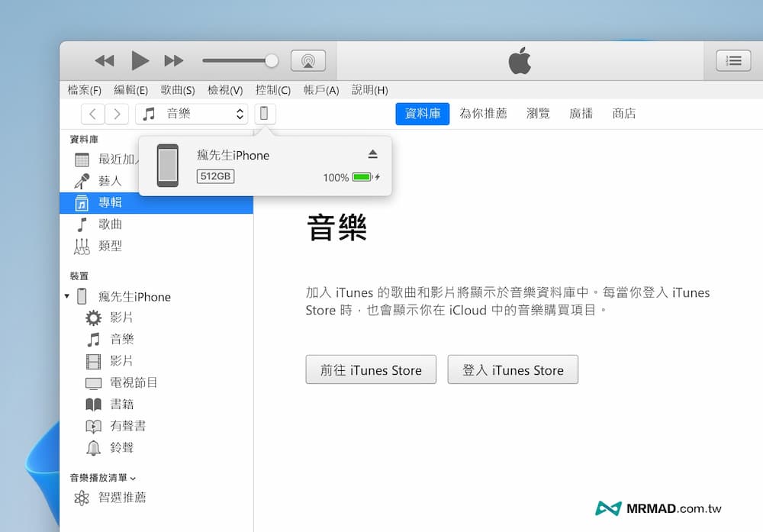
Task: Click the forward navigation arrow
Action: pyautogui.click(x=116, y=114)
